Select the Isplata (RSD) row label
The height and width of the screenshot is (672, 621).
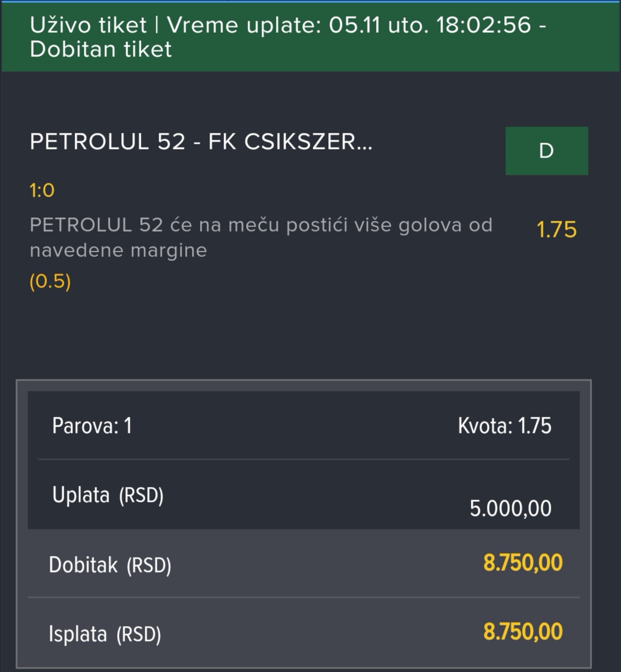point(105,634)
